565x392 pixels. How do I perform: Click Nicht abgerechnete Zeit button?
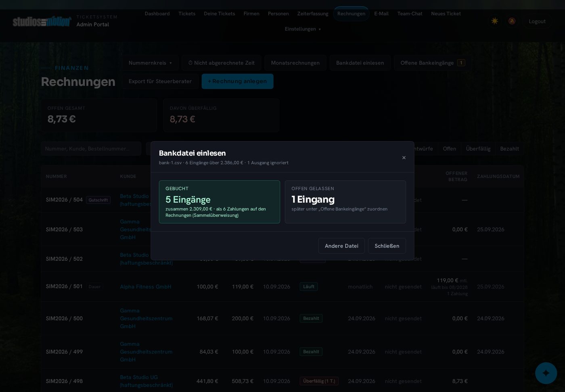221,63
